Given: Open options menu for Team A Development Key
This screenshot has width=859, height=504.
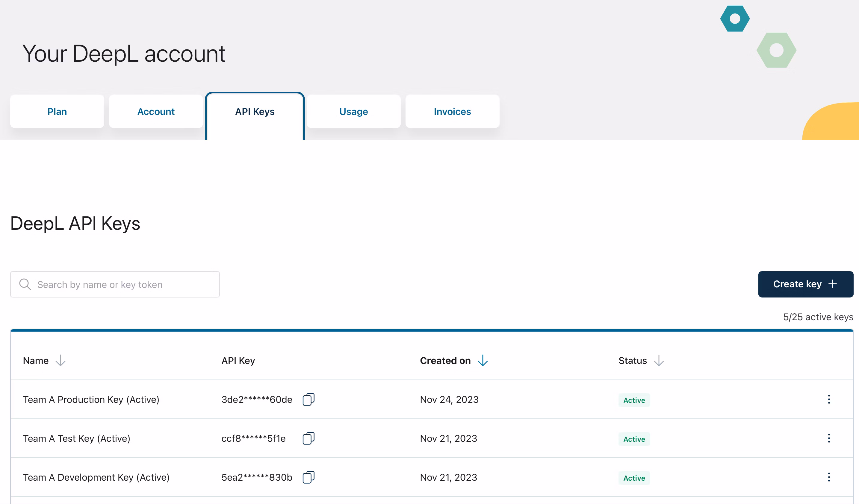Looking at the screenshot, I should (x=829, y=477).
